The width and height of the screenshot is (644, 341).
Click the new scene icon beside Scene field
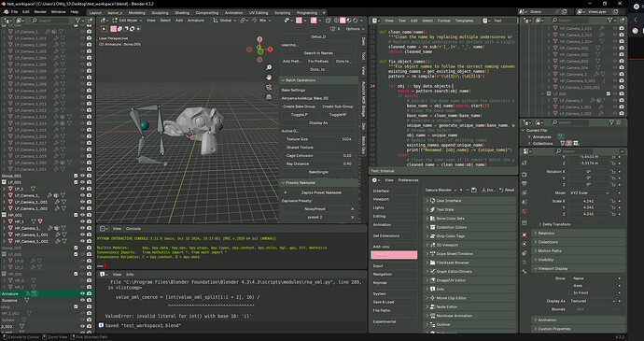tap(566, 12)
